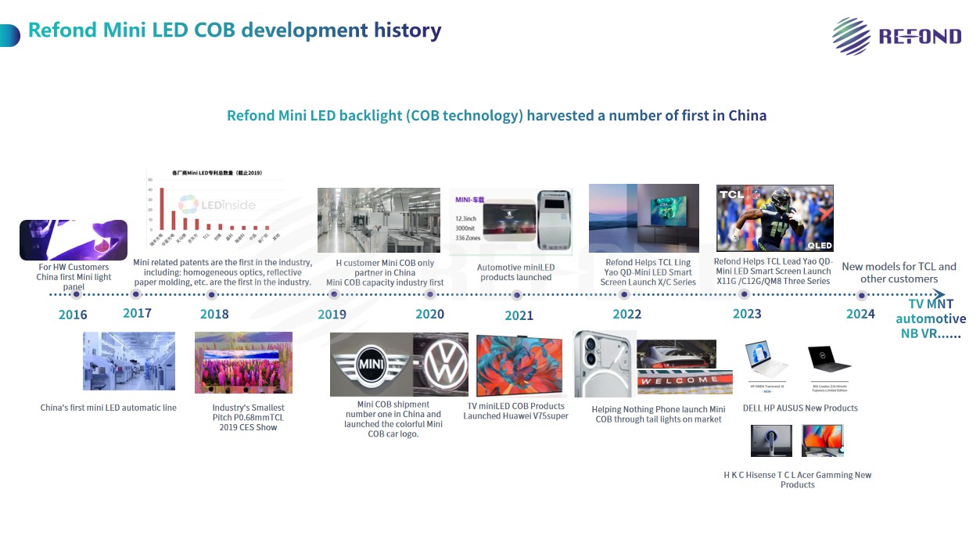This screenshot has width=980, height=543.
Task: Click the TCL Ling Yao living room TV image
Action: [644, 218]
